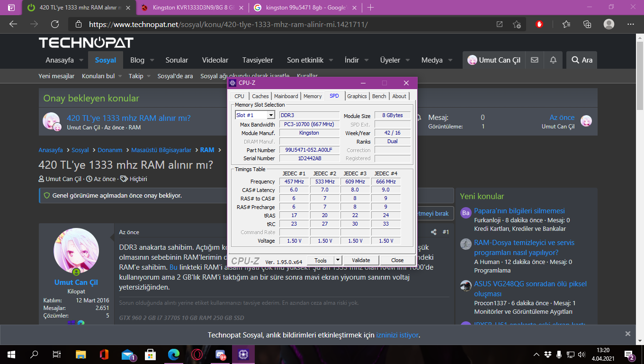The width and height of the screenshot is (644, 364).
Task: Open Umut Can Çil's avatar on the post
Action: point(76,251)
